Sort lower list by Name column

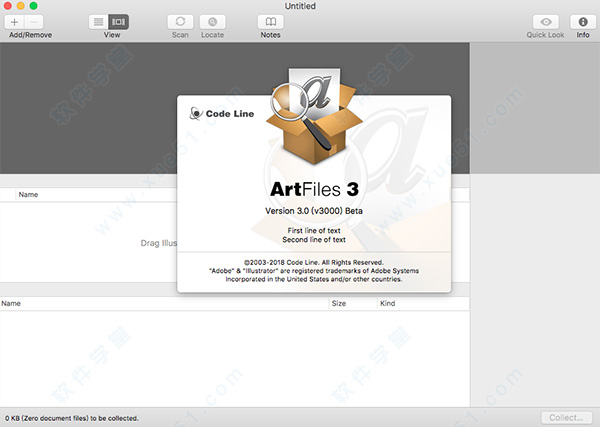click(x=11, y=303)
